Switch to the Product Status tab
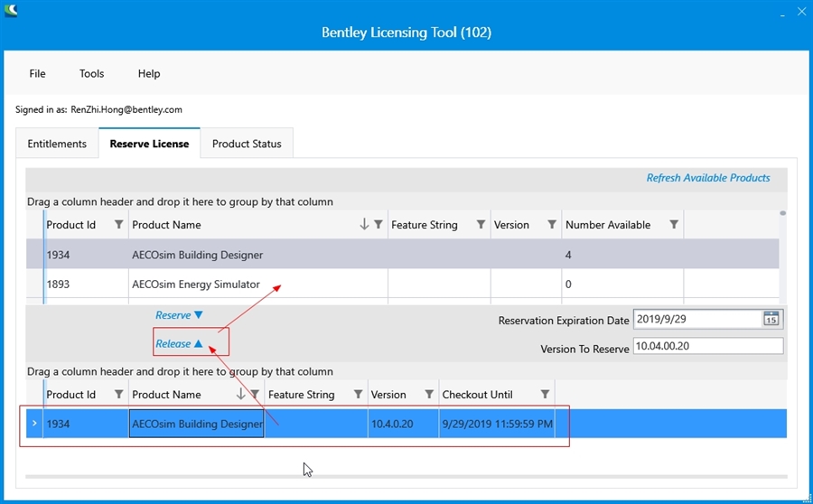This screenshot has height=504, width=813. coord(247,144)
